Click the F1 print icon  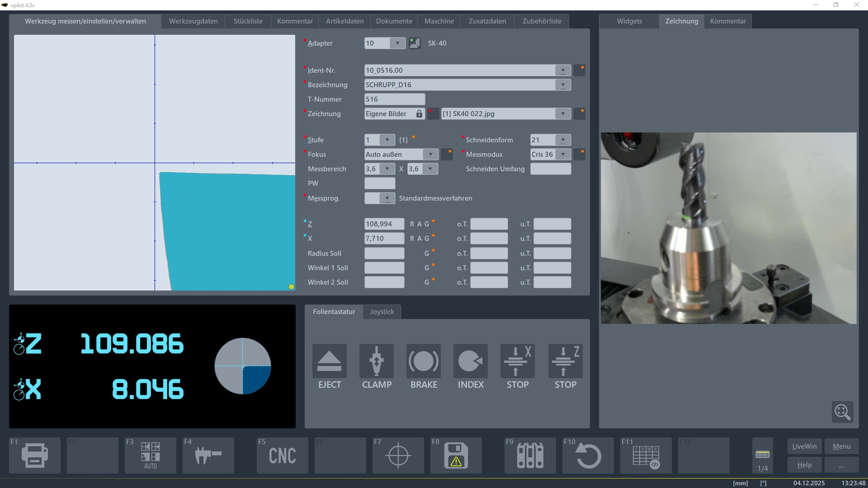[35, 455]
